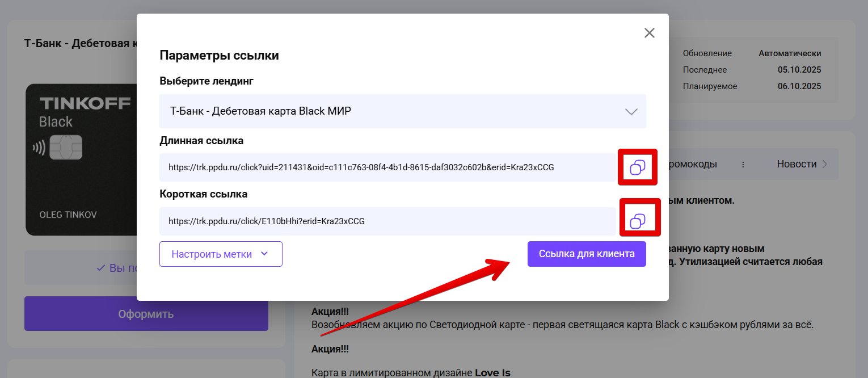Screen dimensions: 868x378
Task: Click the chevron in the landing selector
Action: pos(631,111)
